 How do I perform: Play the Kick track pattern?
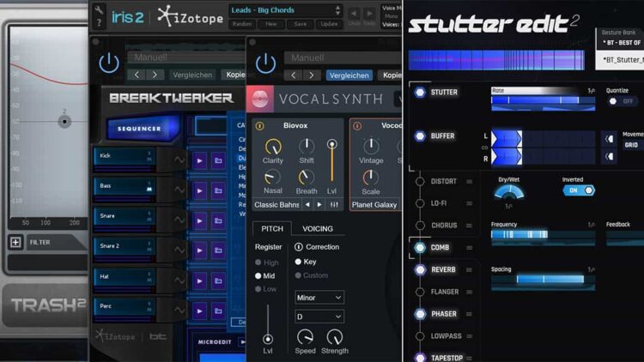point(199,160)
